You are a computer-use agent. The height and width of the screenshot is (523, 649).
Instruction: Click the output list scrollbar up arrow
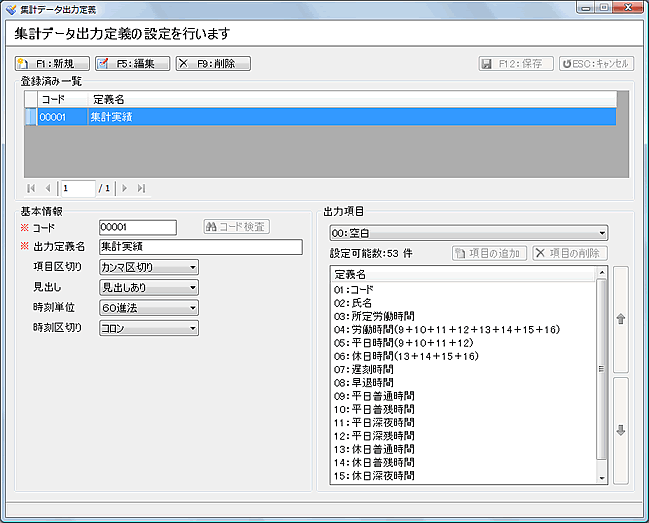(601, 273)
